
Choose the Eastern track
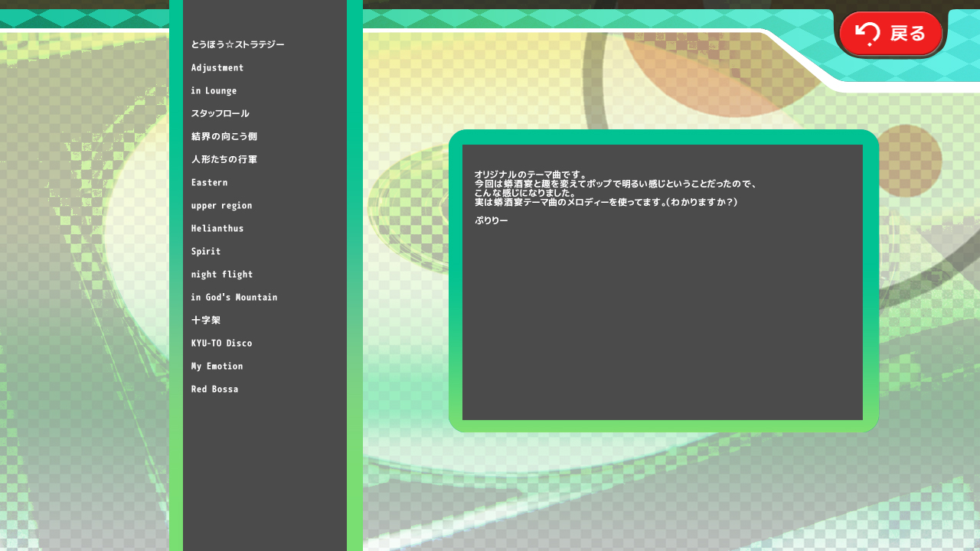click(210, 183)
